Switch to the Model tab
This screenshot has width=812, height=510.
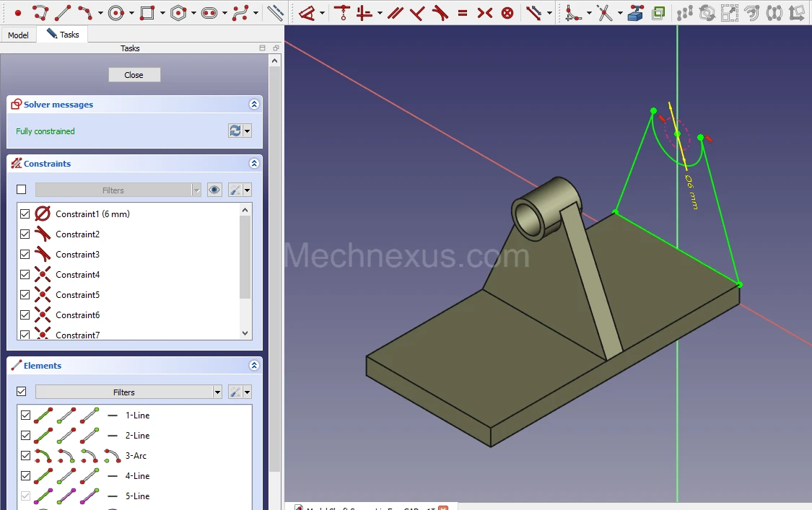click(x=18, y=35)
